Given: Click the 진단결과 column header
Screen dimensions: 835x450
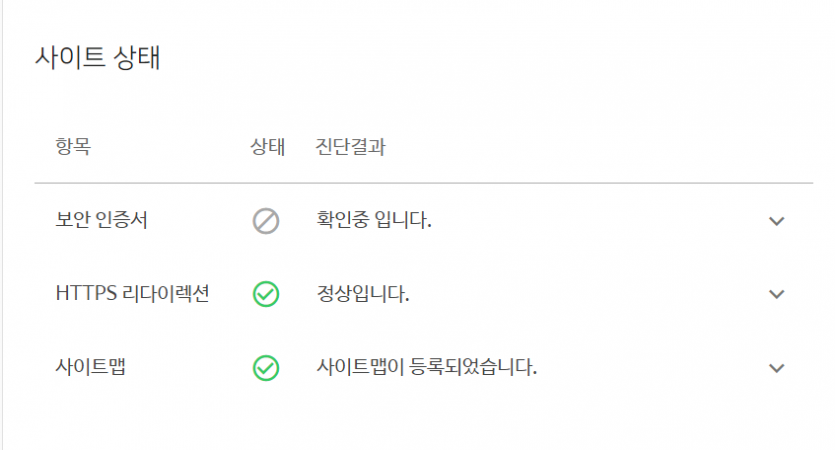Looking at the screenshot, I should click(x=350, y=146).
